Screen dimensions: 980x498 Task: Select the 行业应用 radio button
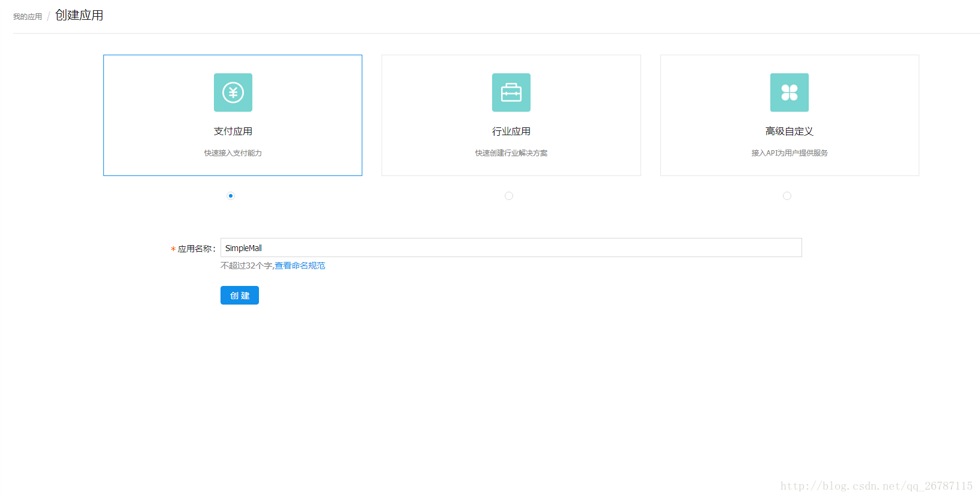[509, 196]
